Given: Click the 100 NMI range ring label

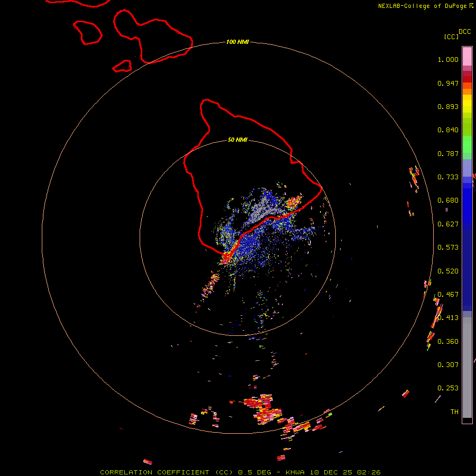Looking at the screenshot, I should coord(237,42).
